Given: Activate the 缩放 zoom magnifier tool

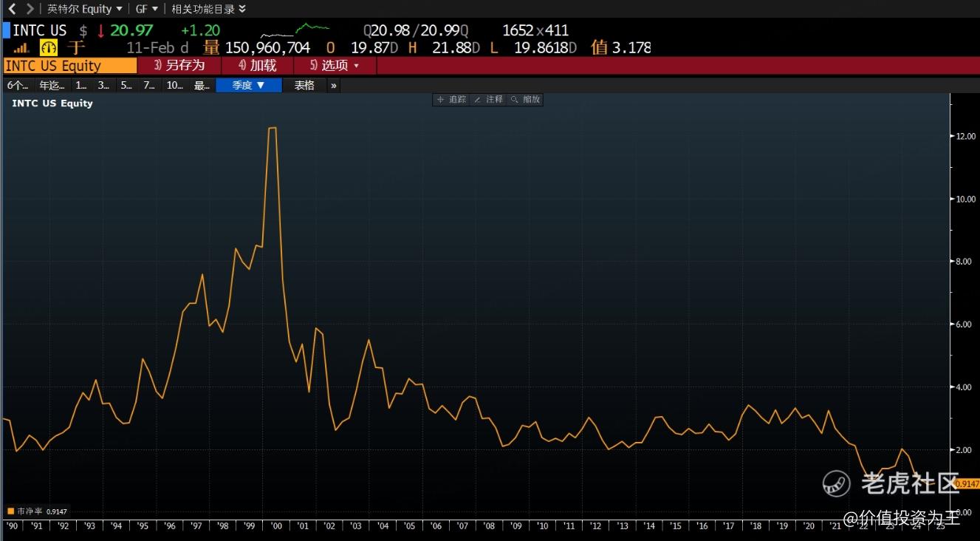Looking at the screenshot, I should tap(525, 100).
